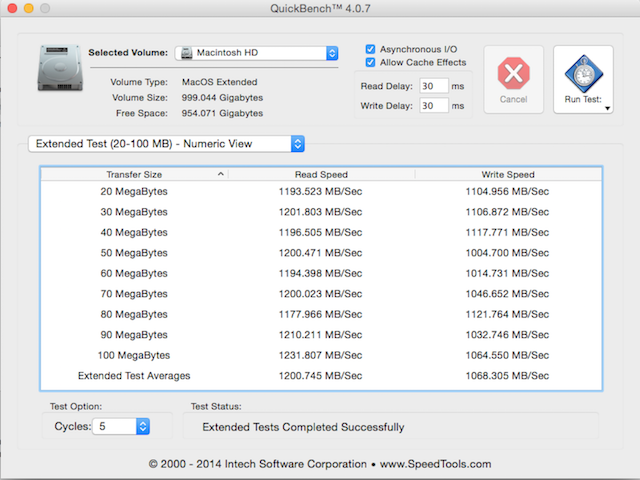
Task: Click write speed 1046.652 MB/Sec
Action: click(507, 293)
